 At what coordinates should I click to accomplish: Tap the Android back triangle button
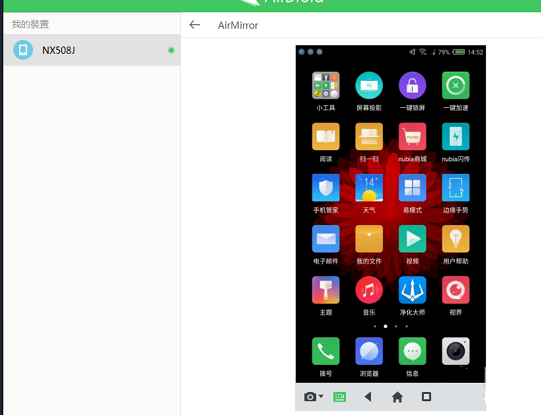coord(368,397)
